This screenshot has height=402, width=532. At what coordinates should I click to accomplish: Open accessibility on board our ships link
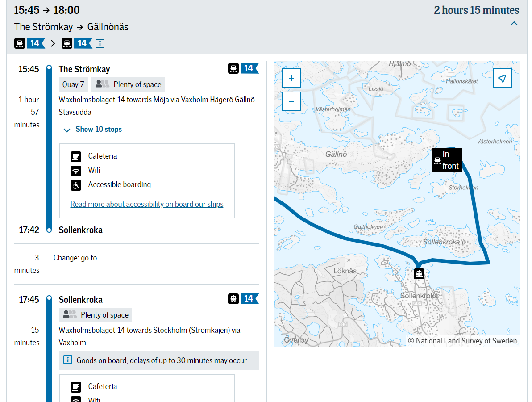[x=146, y=204]
